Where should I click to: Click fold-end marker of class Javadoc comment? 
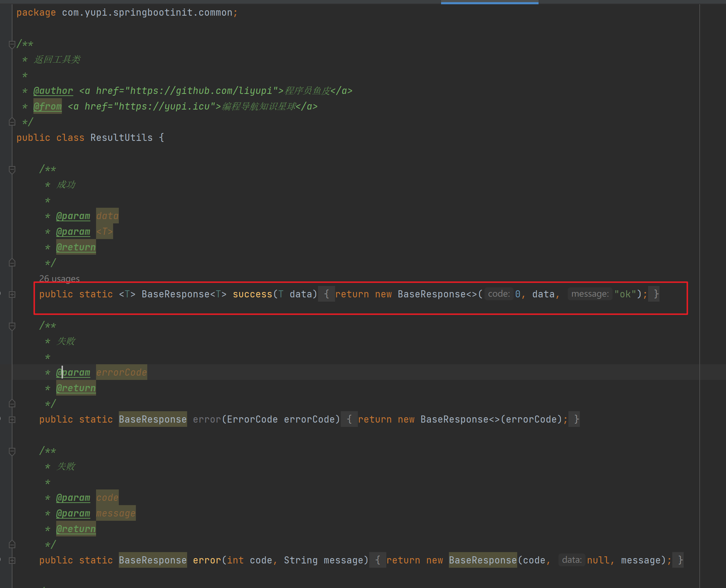point(12,122)
